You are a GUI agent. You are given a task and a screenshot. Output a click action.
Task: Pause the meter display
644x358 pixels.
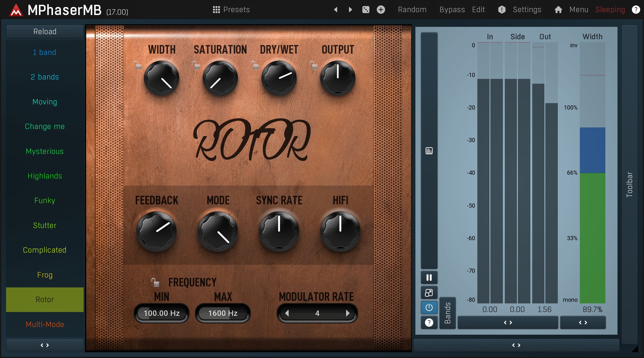click(x=429, y=278)
